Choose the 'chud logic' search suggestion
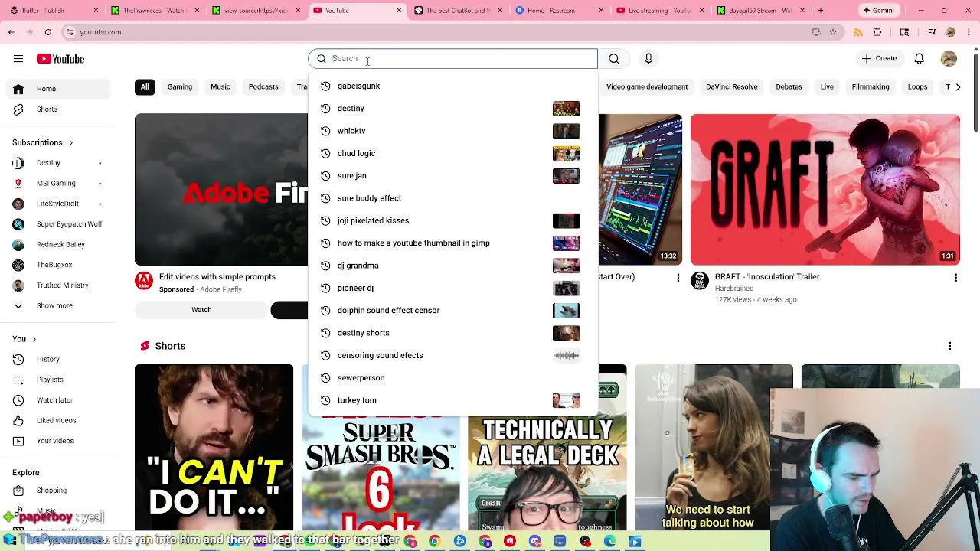 tap(452, 153)
